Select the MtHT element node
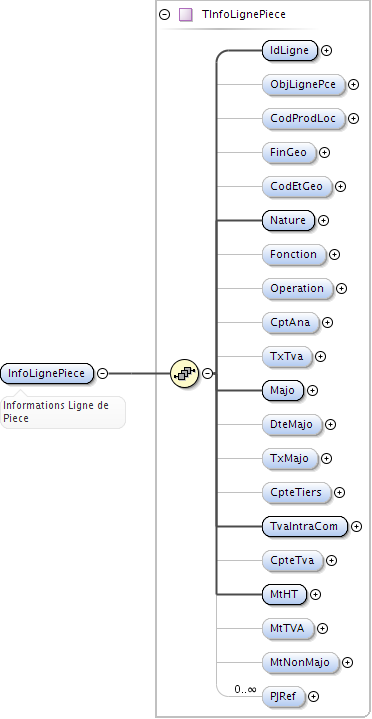This screenshot has width=372, height=719. [x=284, y=594]
